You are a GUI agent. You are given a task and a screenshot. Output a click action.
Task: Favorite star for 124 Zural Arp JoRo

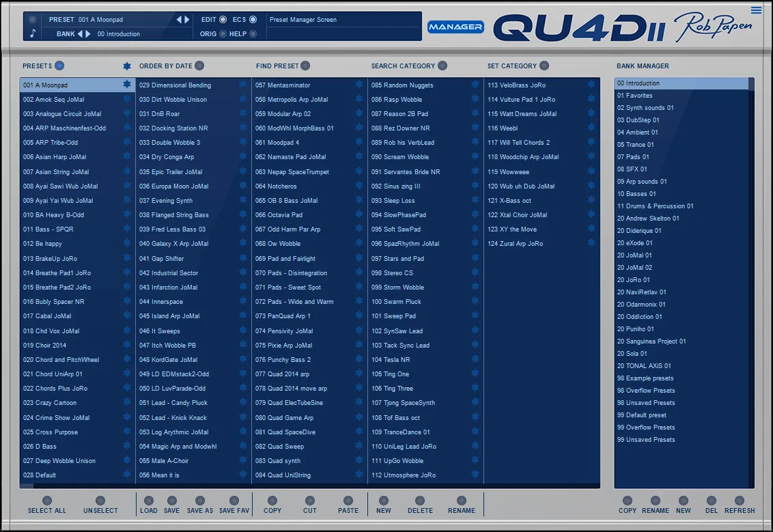pos(591,242)
